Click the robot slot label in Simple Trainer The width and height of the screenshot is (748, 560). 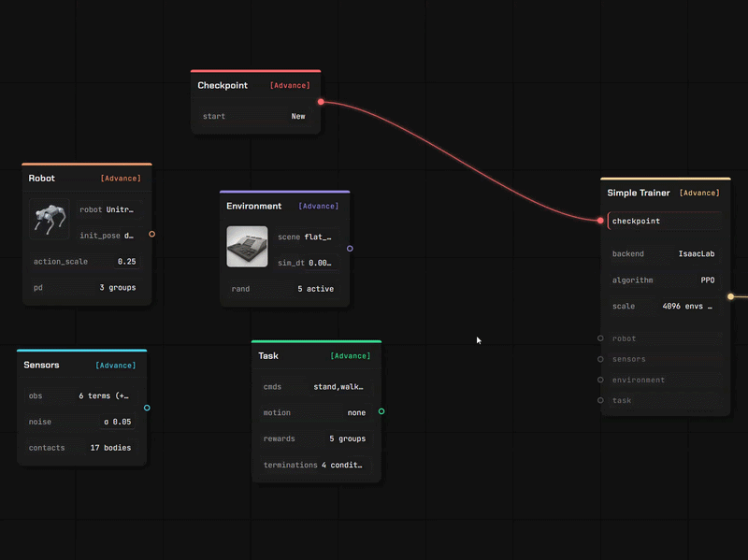point(624,338)
